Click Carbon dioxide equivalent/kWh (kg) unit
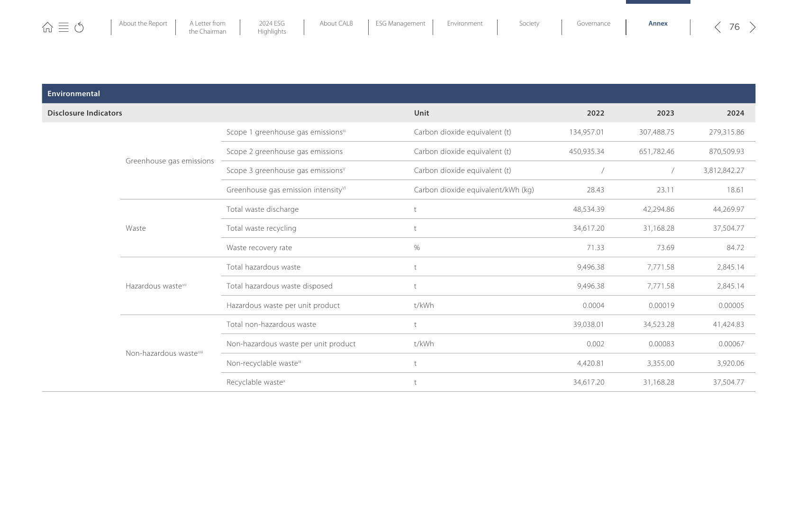 tap(474, 190)
